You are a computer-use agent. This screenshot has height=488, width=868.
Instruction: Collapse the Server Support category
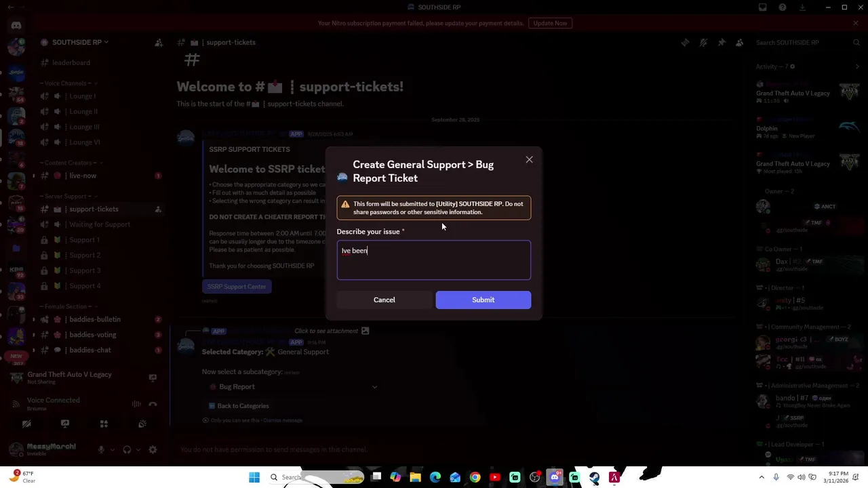(68, 197)
